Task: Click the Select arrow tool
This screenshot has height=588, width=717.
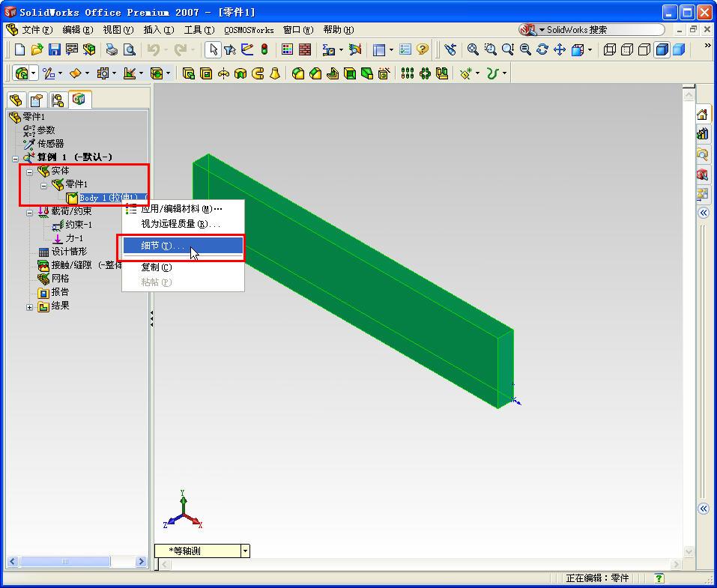Action: coord(213,49)
